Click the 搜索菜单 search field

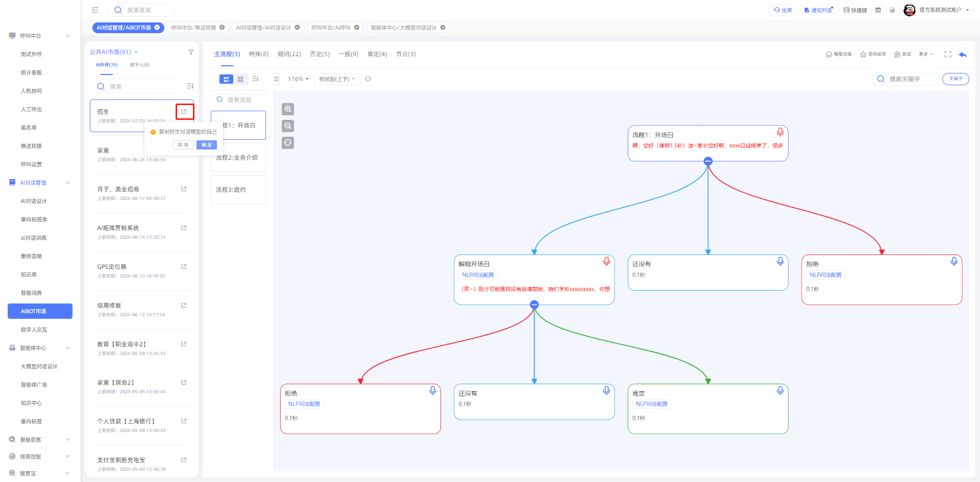tap(141, 10)
